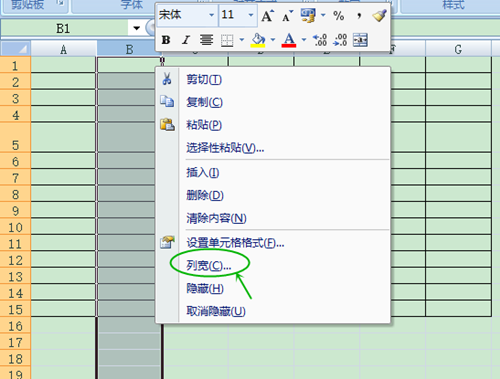500x379 pixels.
Task: Choose 删除(D) in context menu
Action: click(x=273, y=195)
